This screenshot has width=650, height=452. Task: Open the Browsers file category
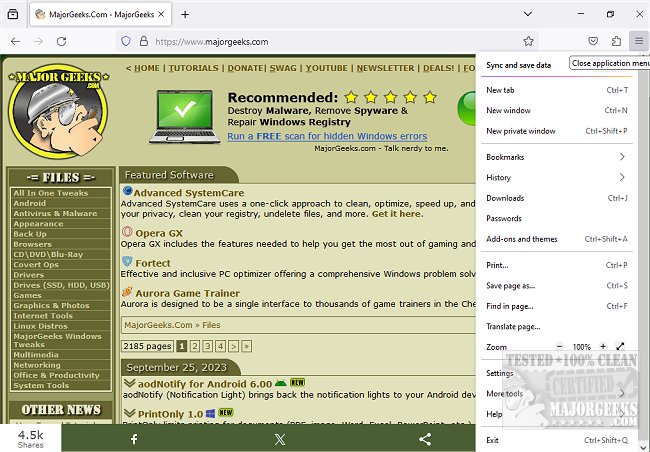pos(32,244)
